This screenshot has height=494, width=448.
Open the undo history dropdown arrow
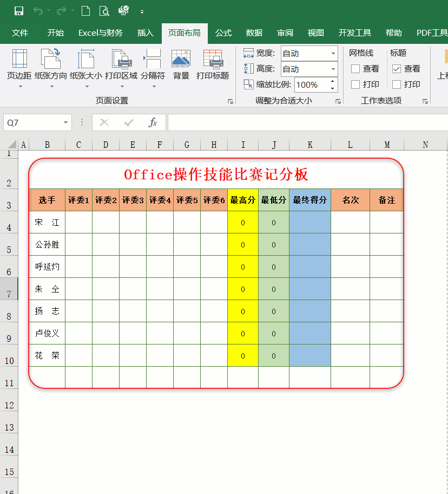click(49, 11)
